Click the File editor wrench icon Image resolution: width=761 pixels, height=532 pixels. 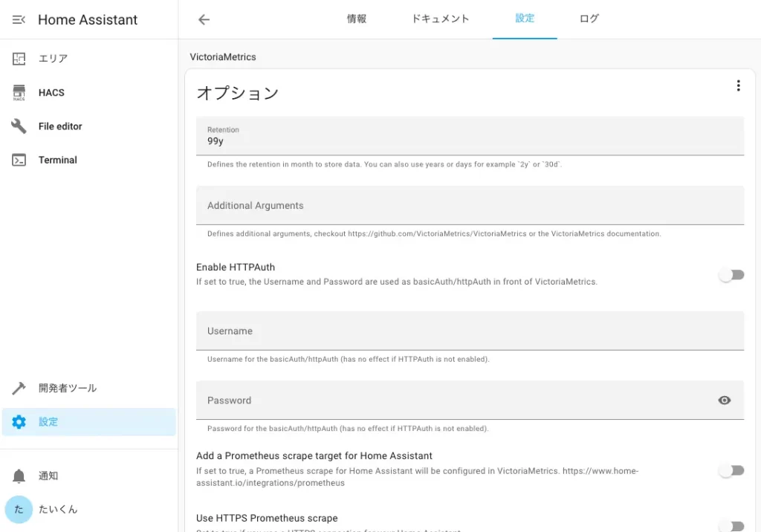tap(19, 126)
